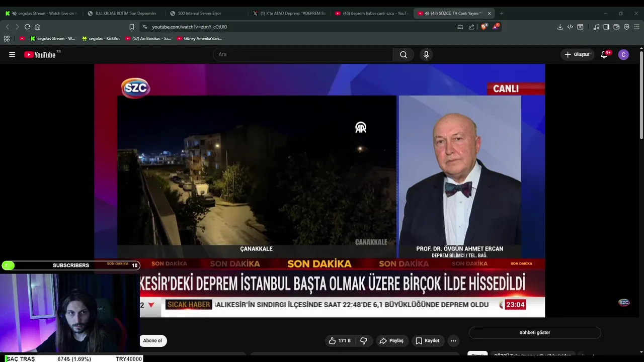Show live chat with Sohbeti göster
Screen dimensions: 644x362
click(x=535, y=333)
